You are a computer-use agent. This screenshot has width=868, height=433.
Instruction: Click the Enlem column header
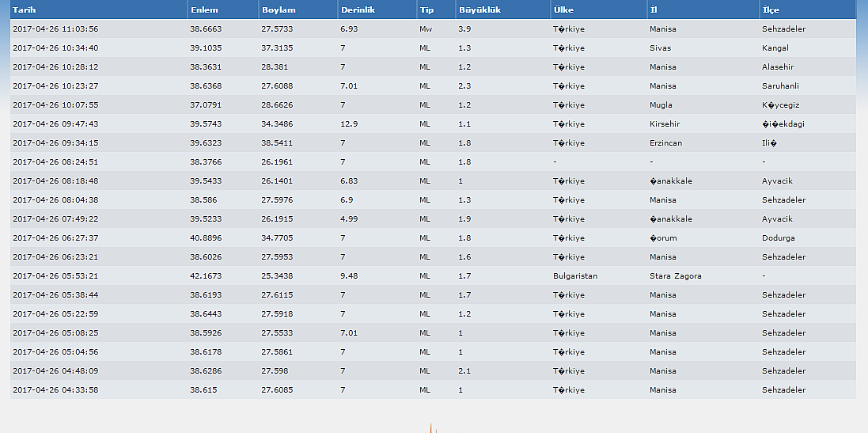tap(223, 9)
